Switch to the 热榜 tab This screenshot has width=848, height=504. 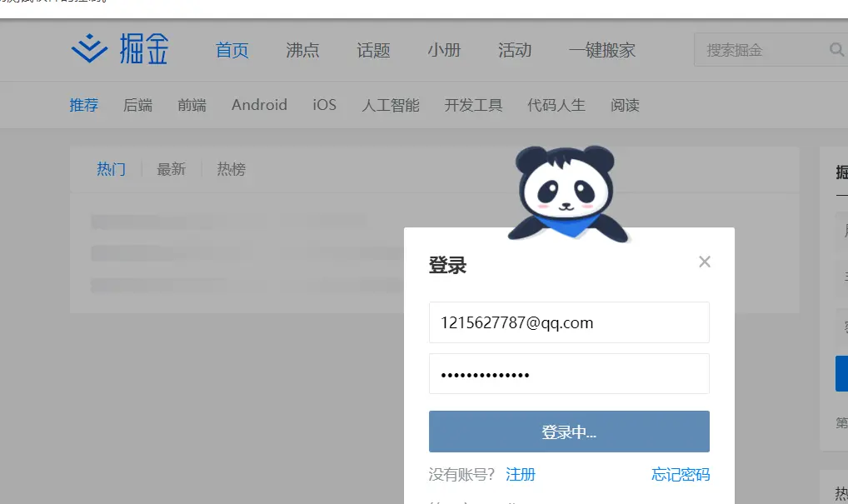[x=231, y=169]
